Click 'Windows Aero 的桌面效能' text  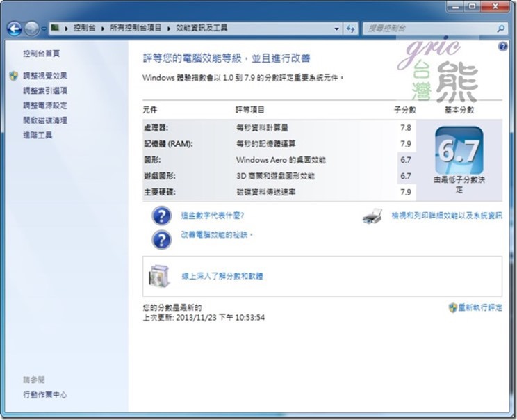coord(281,160)
